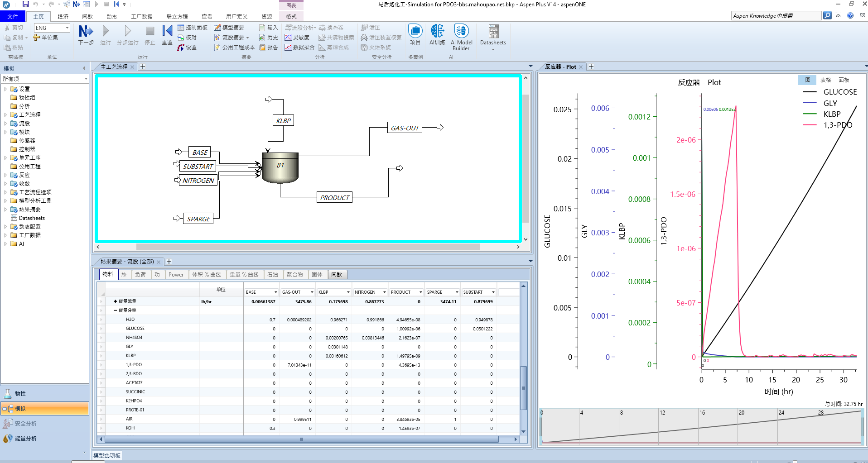The width and height of the screenshot is (868, 463).
Task: Select Safety Analysis (安全分析) environment
Action: tap(45, 423)
